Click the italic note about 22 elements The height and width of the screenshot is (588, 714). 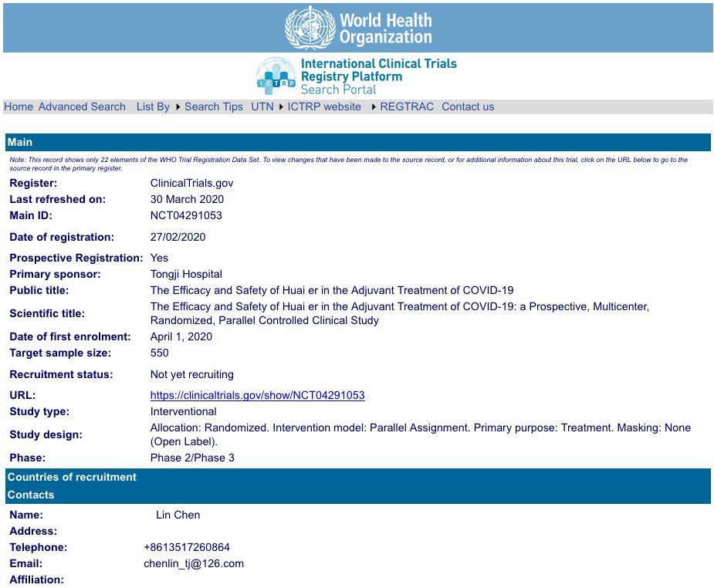(x=349, y=164)
